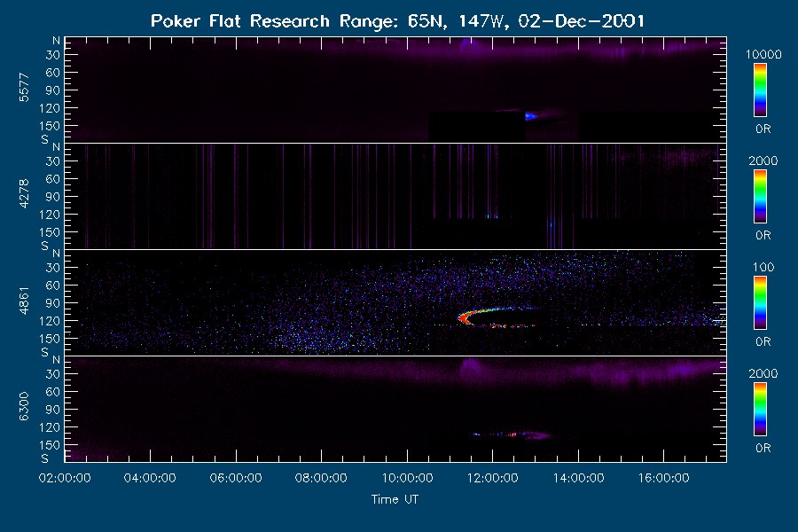Click the blue bright spot in the 5577 panel
Image resolution: width=798 pixels, height=532 pixels.
click(x=530, y=116)
